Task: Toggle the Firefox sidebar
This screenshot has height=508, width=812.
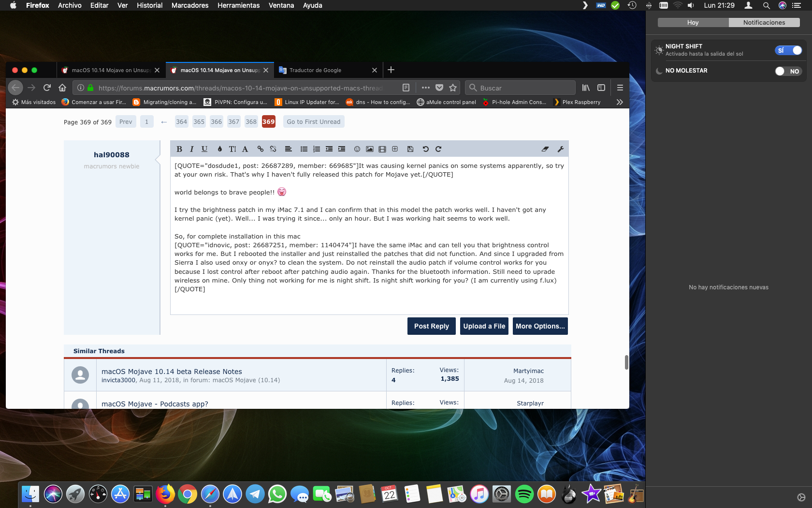Action: point(601,88)
